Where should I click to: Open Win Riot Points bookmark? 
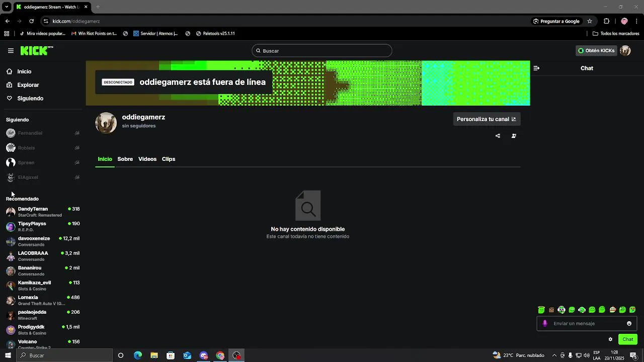(94, 34)
